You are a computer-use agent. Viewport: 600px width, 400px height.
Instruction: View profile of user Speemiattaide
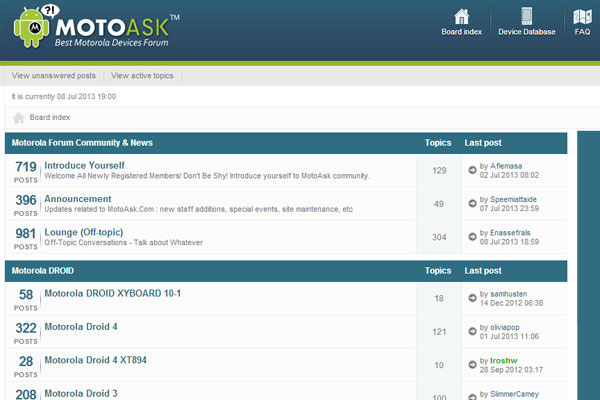coord(513,199)
